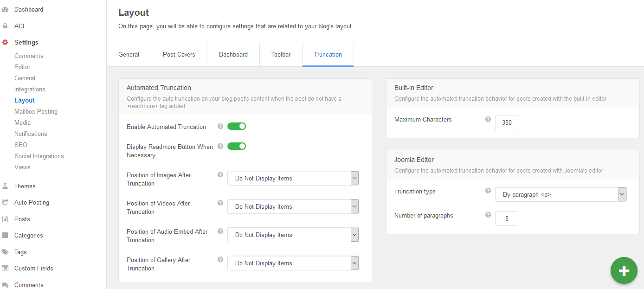The width and height of the screenshot is (644, 289).
Task: Click the green plus floating button
Action: 624,270
